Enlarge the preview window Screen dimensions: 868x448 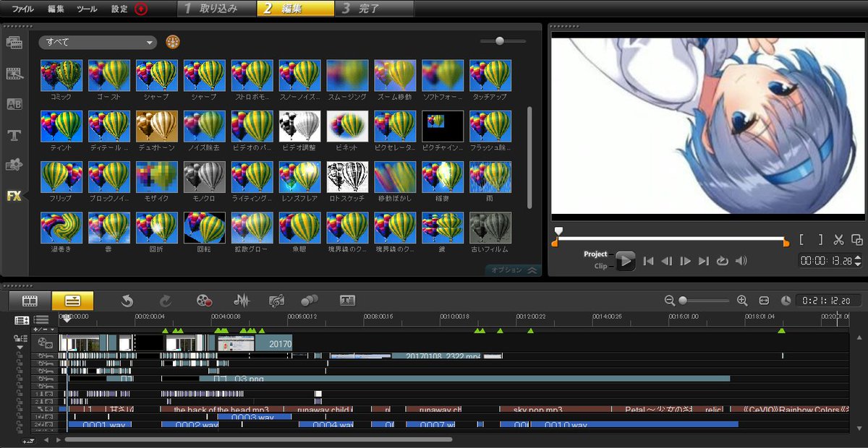point(857,240)
